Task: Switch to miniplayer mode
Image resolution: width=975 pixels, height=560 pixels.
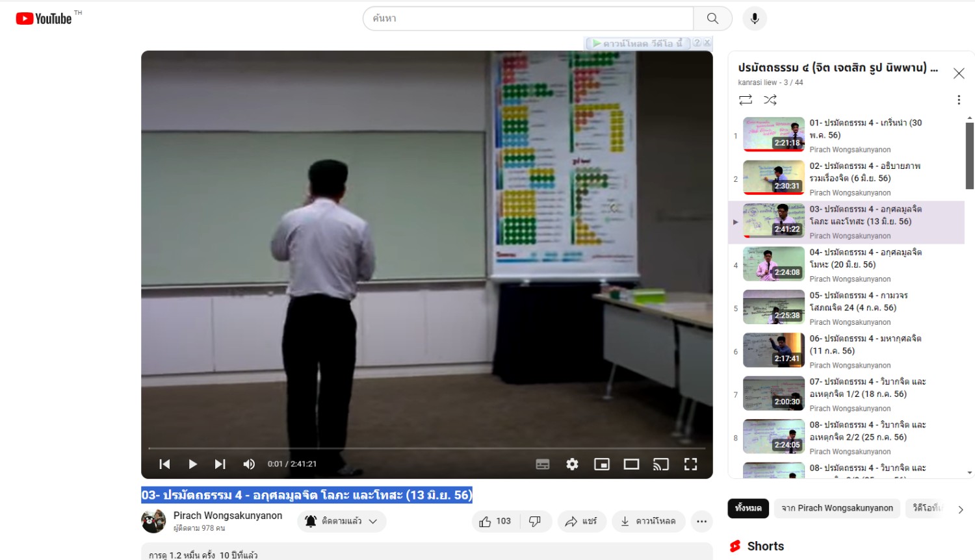Action: 602,464
